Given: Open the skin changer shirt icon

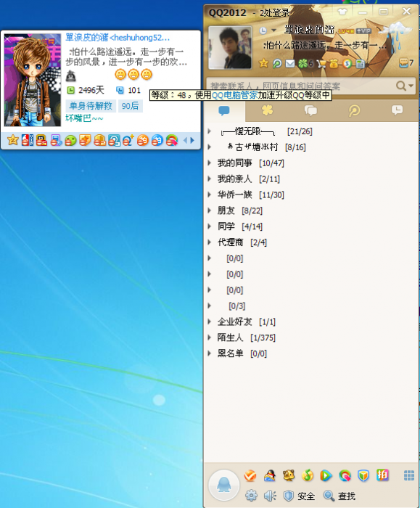Looking at the screenshot, I should pyautogui.click(x=342, y=12).
